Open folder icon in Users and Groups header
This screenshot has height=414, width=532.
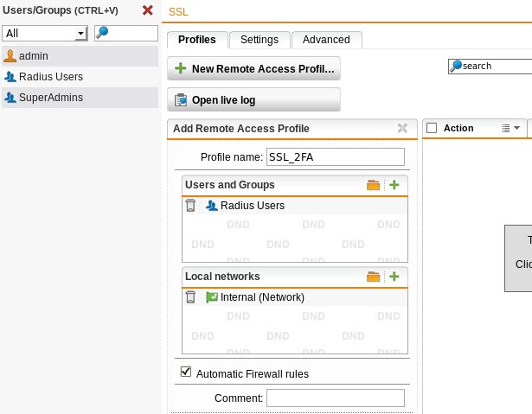click(373, 185)
